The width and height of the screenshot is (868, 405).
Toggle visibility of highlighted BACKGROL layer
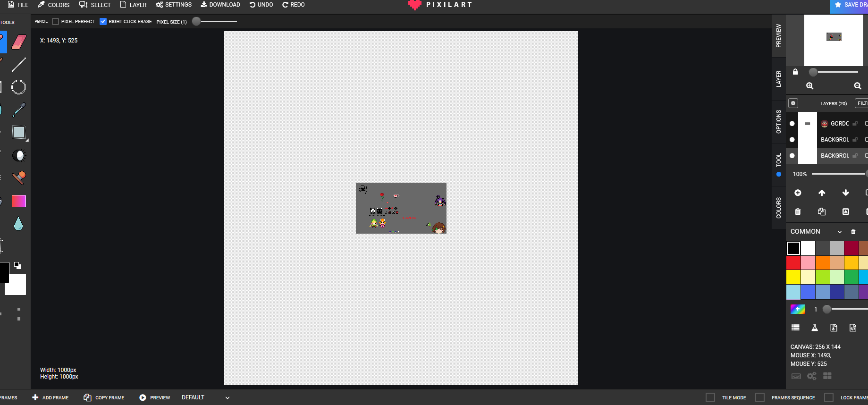click(792, 156)
